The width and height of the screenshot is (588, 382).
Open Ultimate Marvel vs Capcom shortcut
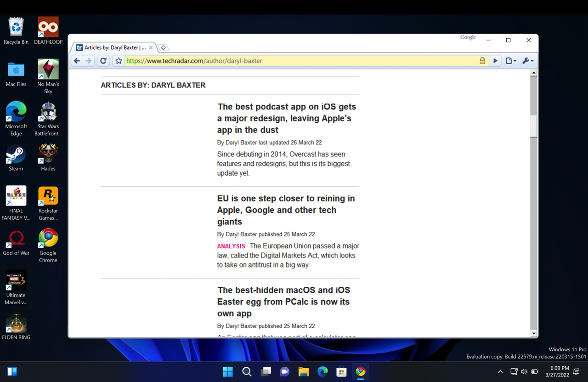pyautogui.click(x=16, y=288)
